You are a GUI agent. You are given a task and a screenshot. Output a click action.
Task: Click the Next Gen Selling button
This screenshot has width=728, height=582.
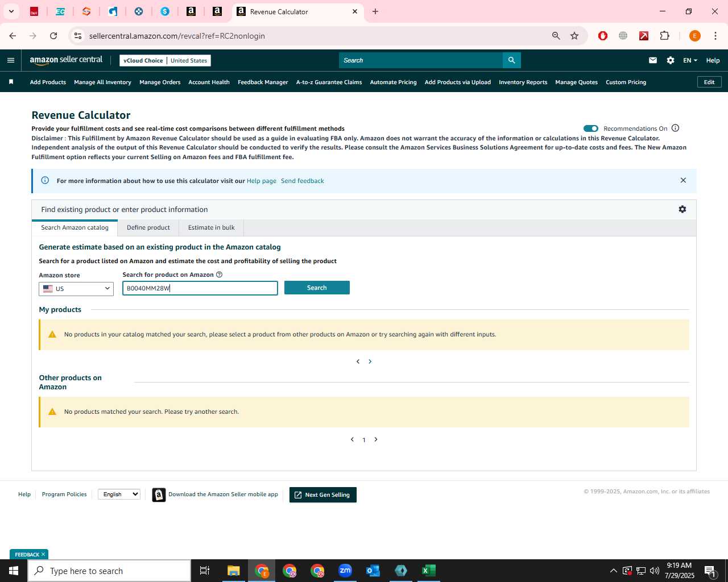[323, 495]
